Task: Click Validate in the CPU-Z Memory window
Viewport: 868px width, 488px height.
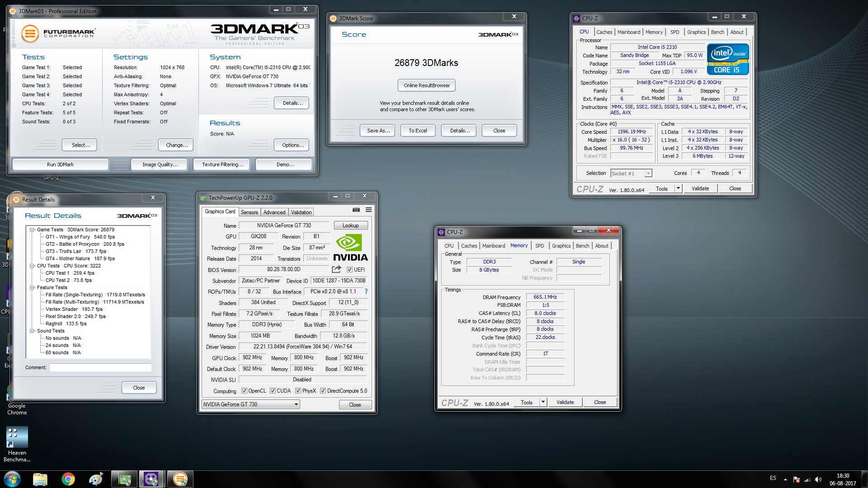Action: click(565, 402)
